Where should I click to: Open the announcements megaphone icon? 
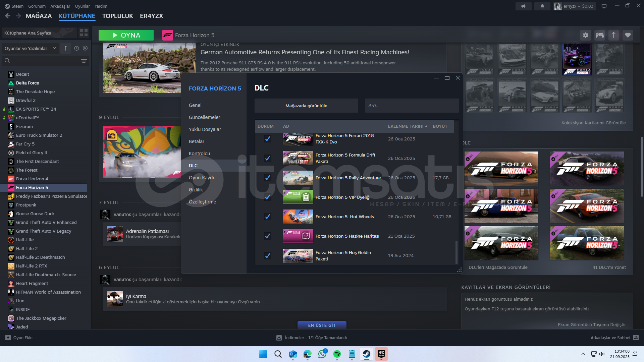(524, 6)
